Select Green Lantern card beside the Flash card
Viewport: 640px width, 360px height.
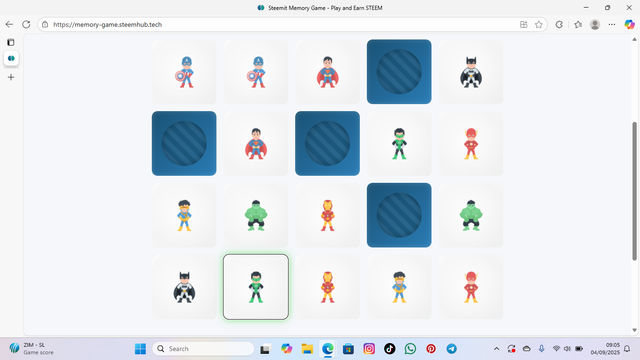399,143
